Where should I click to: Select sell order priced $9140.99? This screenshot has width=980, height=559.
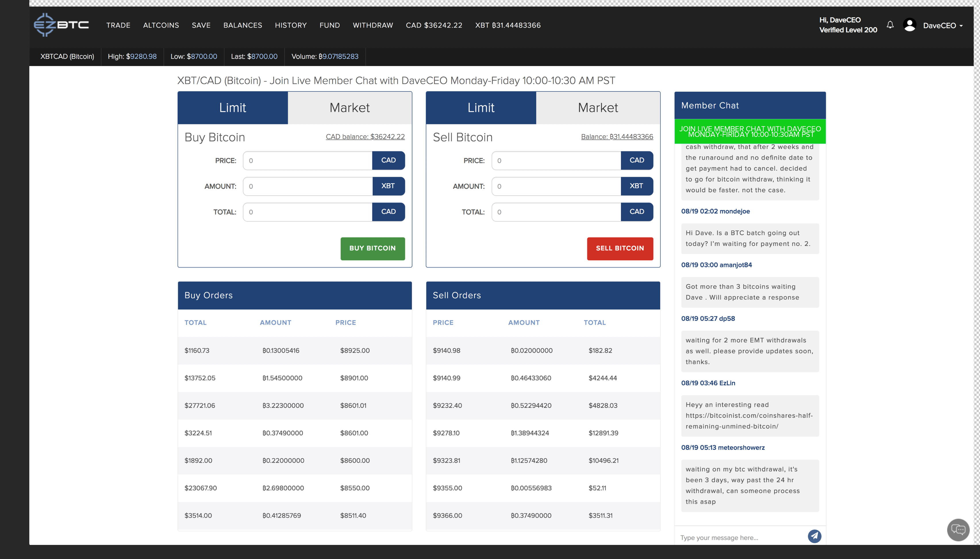coord(543,378)
